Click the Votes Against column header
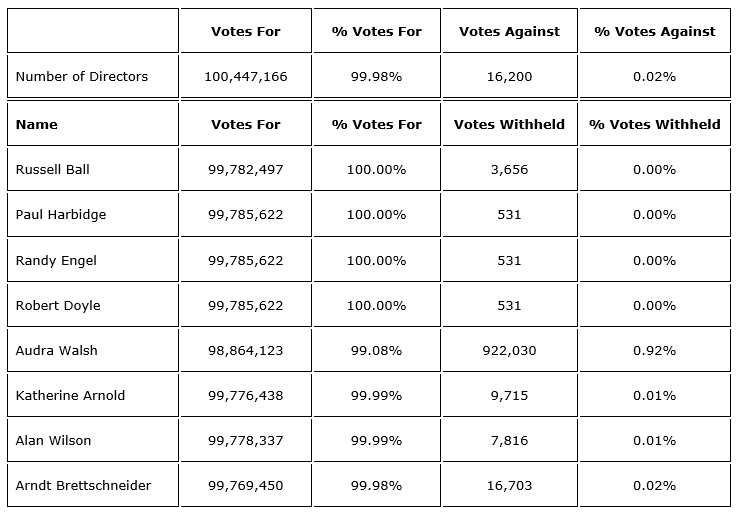This screenshot has width=743, height=514. [x=508, y=32]
